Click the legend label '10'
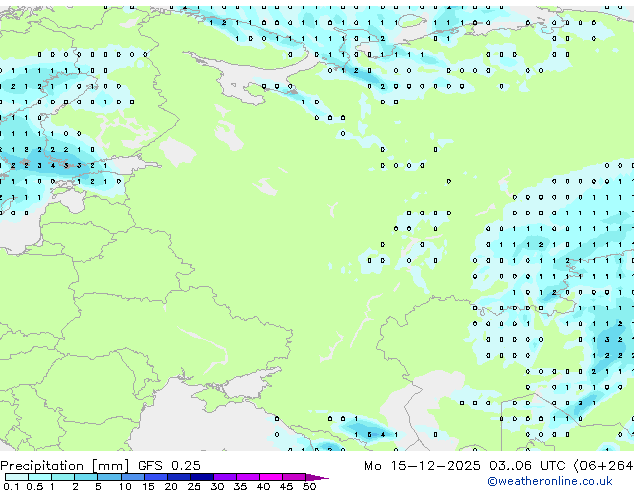The width and height of the screenshot is (634, 490). pos(125,486)
